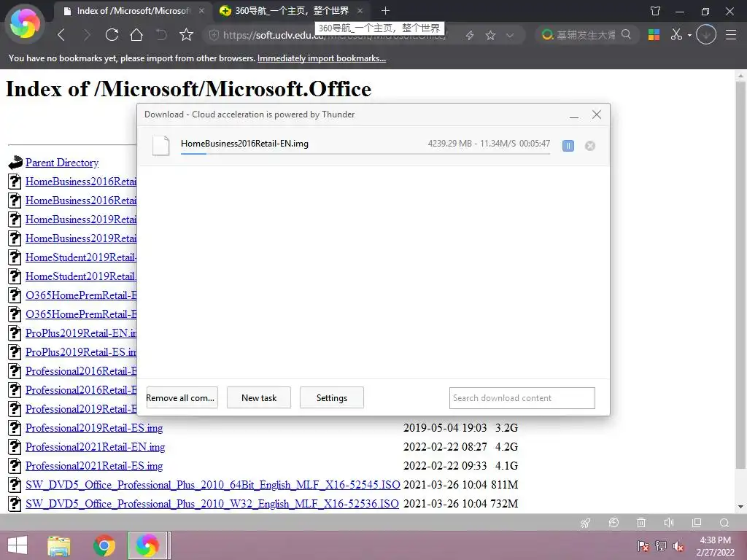
Task: Open Professional2021Retail-EN.img link
Action: (x=96, y=447)
